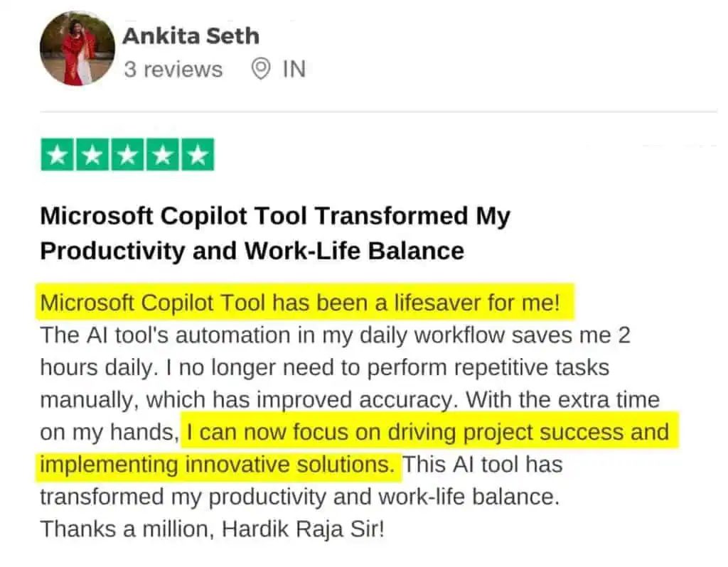The image size is (728, 567).
Task: Click Ankita Seth's profile avatar photo
Action: click(x=77, y=50)
